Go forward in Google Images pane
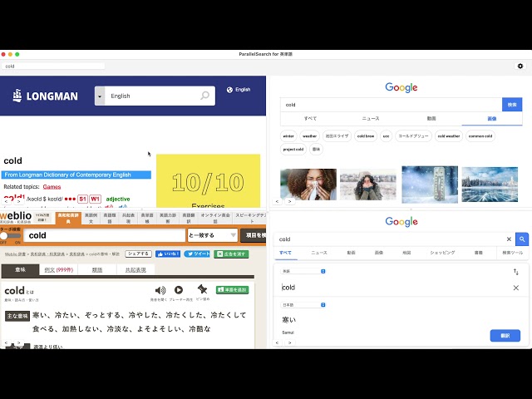The height and width of the screenshot is (399, 532). coord(289,201)
